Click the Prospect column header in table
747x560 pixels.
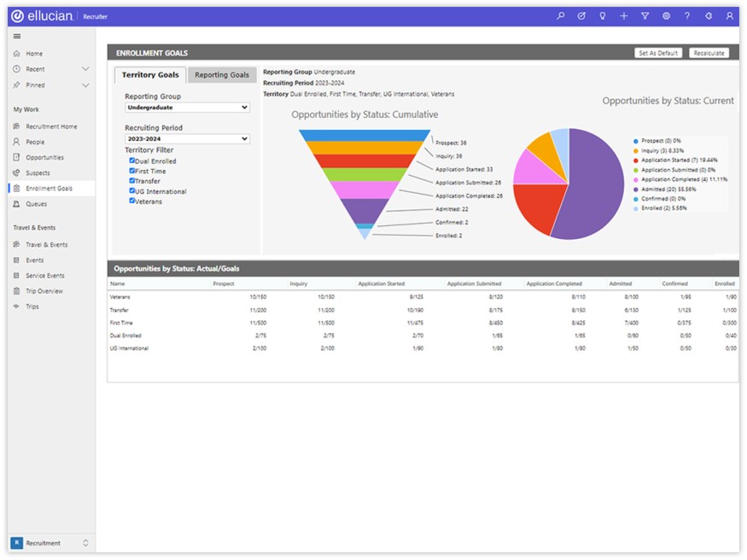click(x=223, y=283)
